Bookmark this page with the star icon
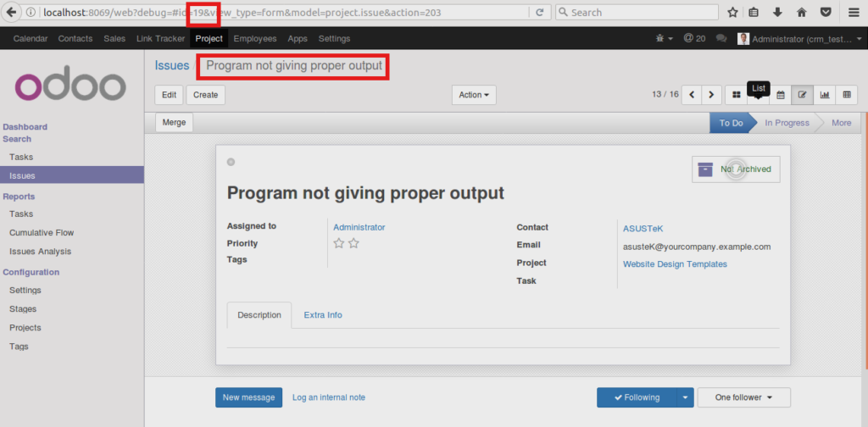Viewport: 868px width, 427px height. pos(733,13)
